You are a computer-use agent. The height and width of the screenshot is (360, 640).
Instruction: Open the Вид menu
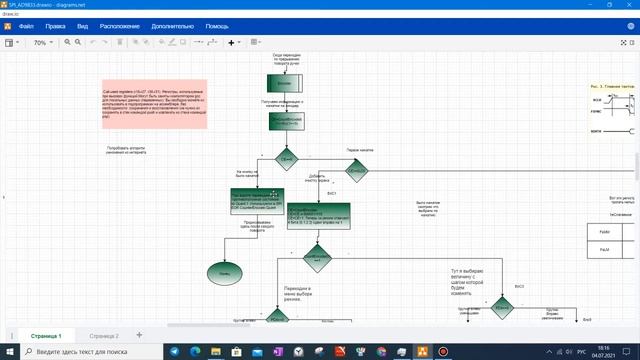(x=82, y=26)
